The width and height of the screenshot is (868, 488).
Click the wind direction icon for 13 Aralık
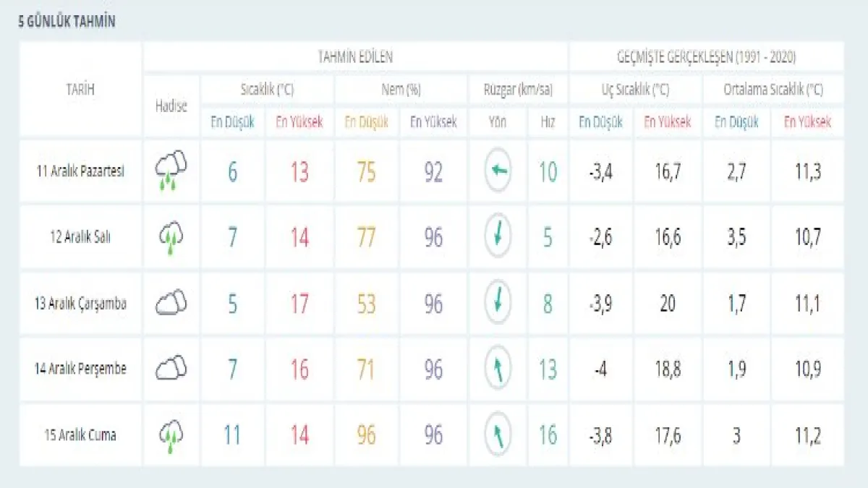[x=498, y=303]
